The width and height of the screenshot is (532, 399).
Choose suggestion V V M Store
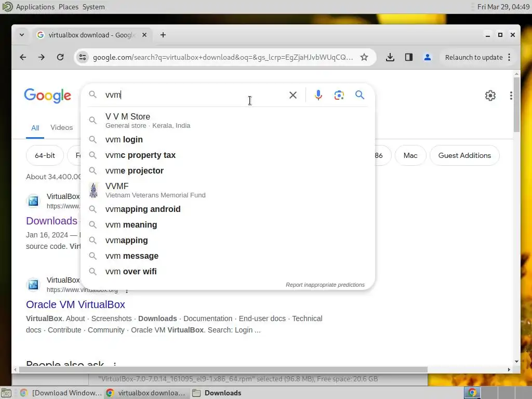point(228,121)
